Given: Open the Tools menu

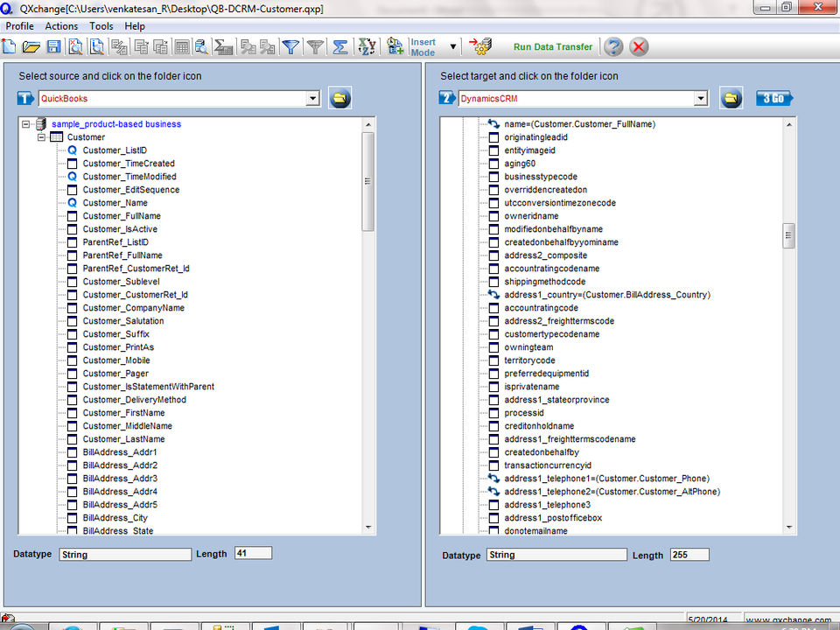Looking at the screenshot, I should pos(101,26).
